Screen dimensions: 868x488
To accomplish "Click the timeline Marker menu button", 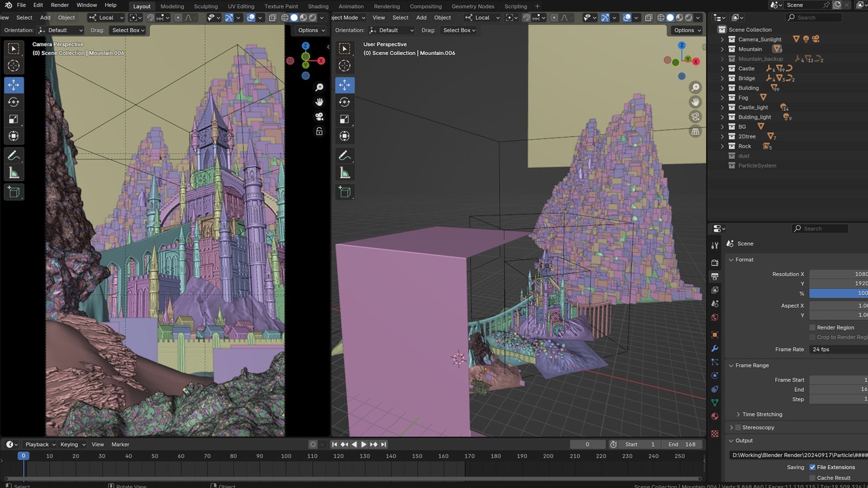I will tap(120, 445).
